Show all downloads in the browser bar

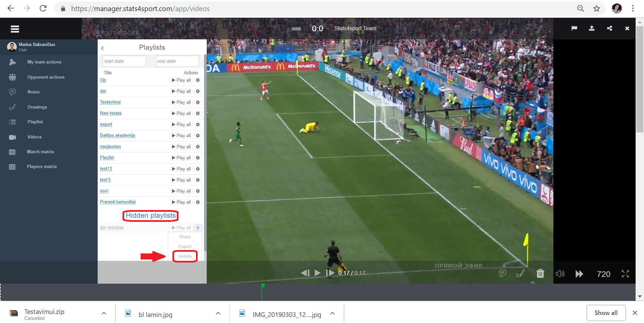pos(606,313)
